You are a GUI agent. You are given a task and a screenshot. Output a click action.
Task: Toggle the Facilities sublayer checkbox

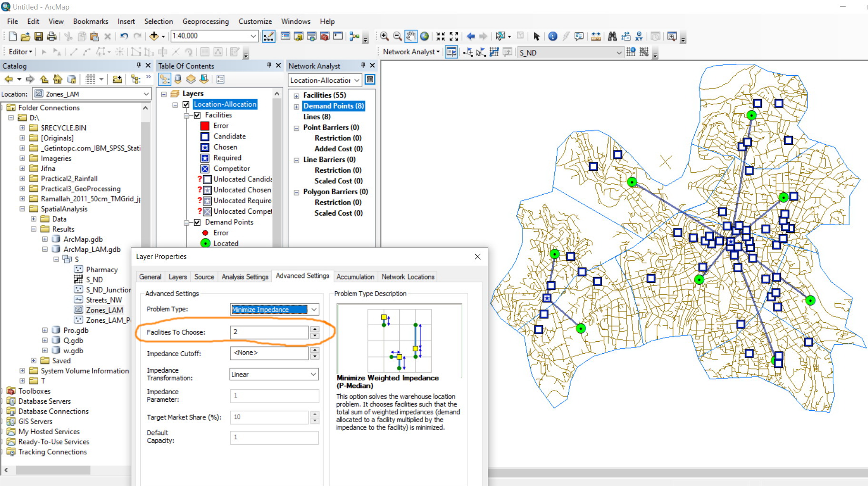(197, 115)
